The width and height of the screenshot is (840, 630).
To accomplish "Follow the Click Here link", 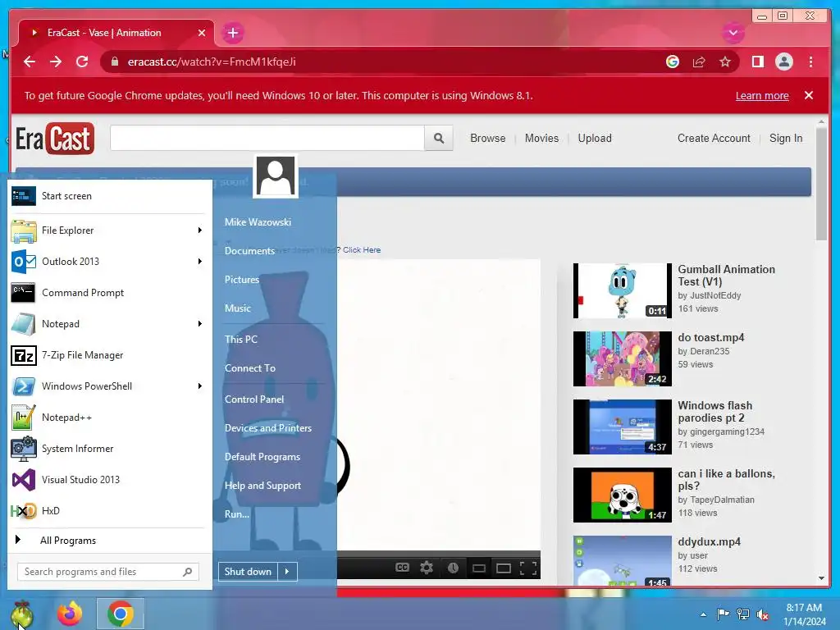I will tap(362, 249).
